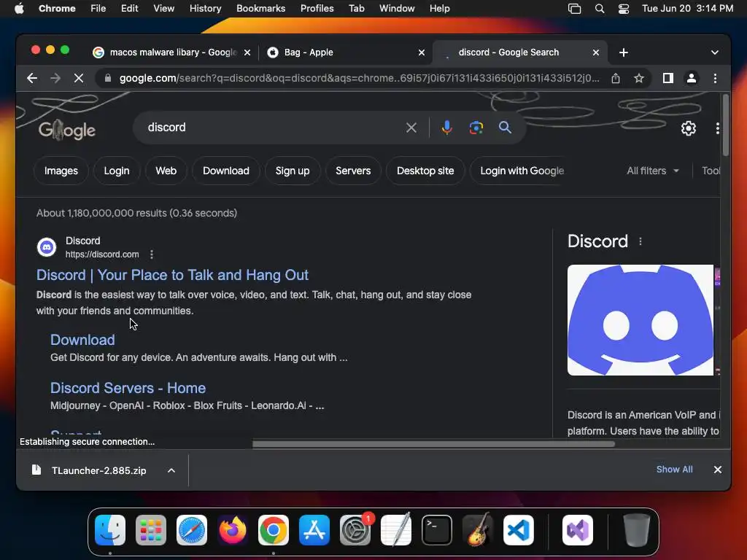Select the Desktop site filter chip
The image size is (747, 560).
point(425,171)
